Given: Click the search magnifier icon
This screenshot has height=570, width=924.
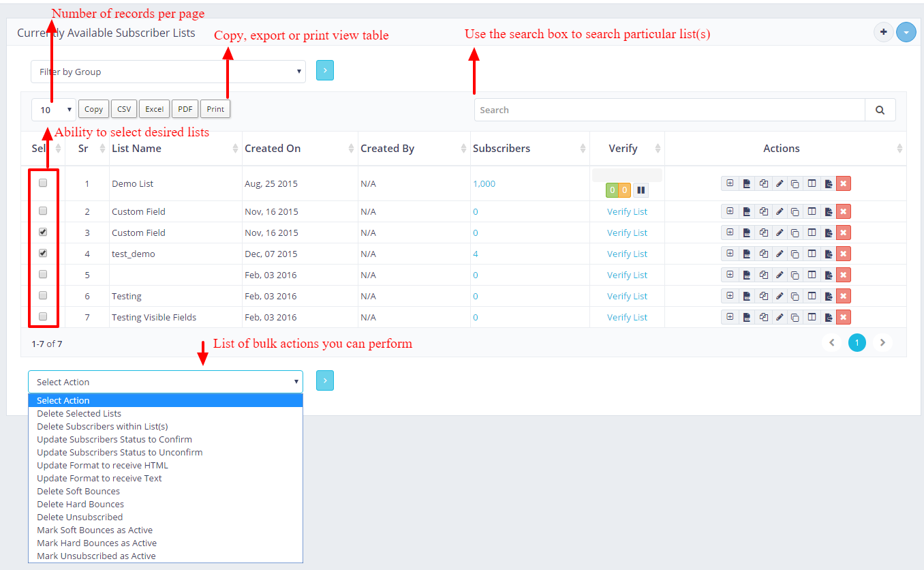Looking at the screenshot, I should (x=880, y=110).
